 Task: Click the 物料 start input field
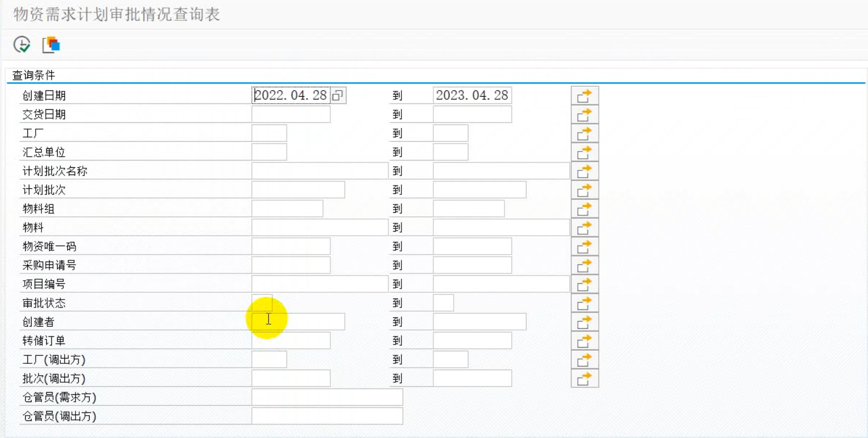[319, 228]
